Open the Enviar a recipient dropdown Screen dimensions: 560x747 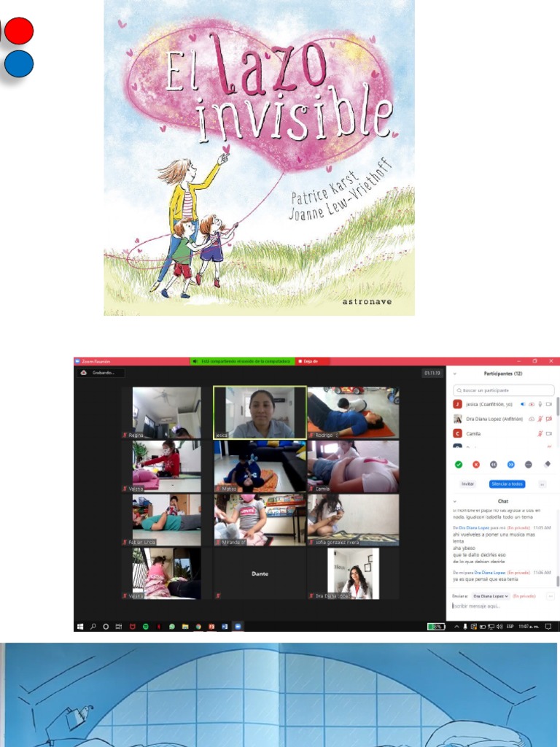pos(491,596)
